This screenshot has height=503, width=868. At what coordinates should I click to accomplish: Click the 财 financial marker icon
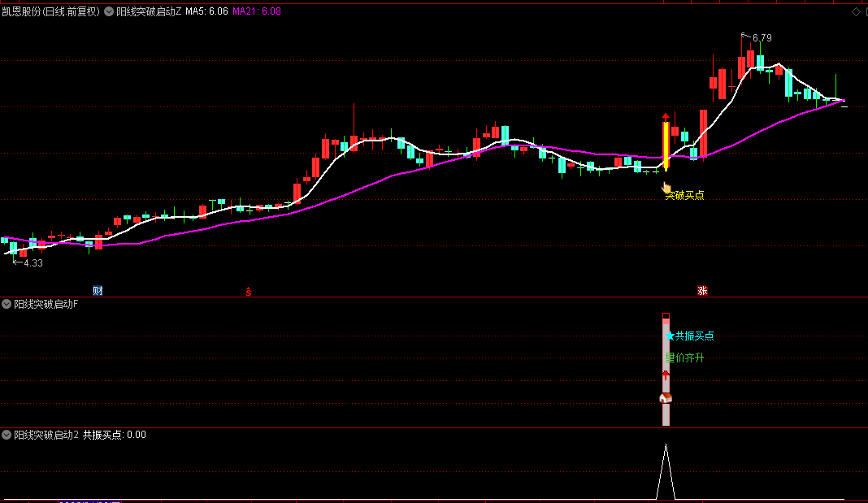pos(98,291)
